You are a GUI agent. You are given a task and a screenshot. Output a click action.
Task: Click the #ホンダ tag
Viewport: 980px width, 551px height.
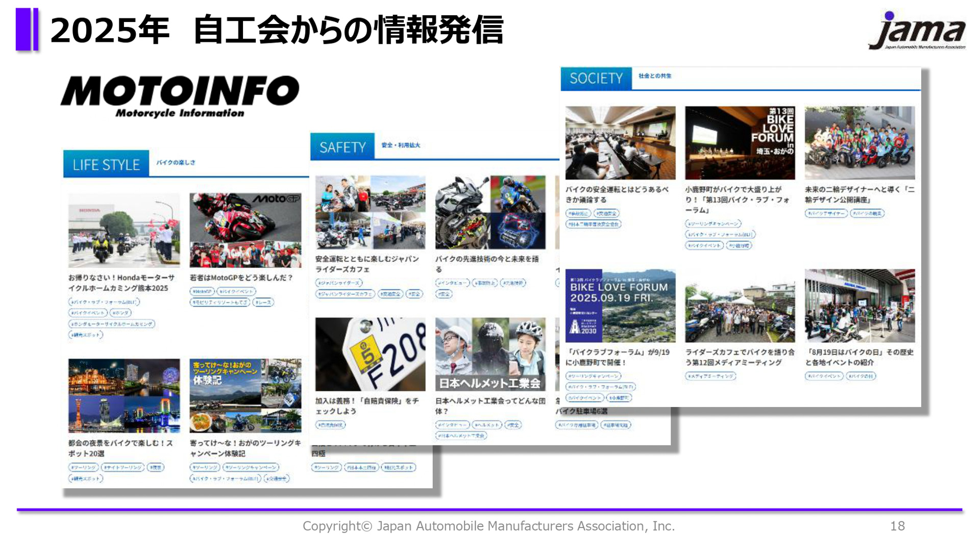tap(120, 313)
